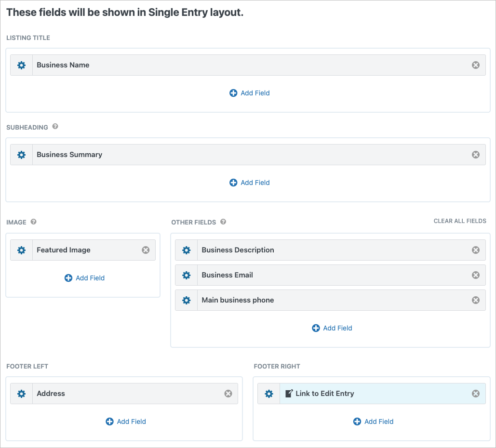Add Field to Listing Title zone

point(250,93)
